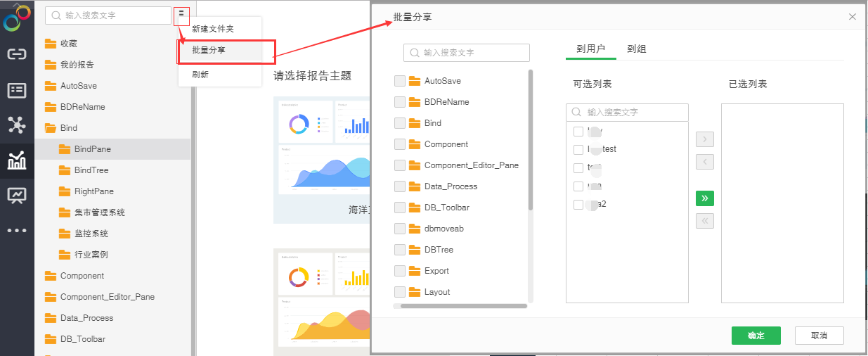Open the menu button beside the search box
868x356 pixels.
181,13
